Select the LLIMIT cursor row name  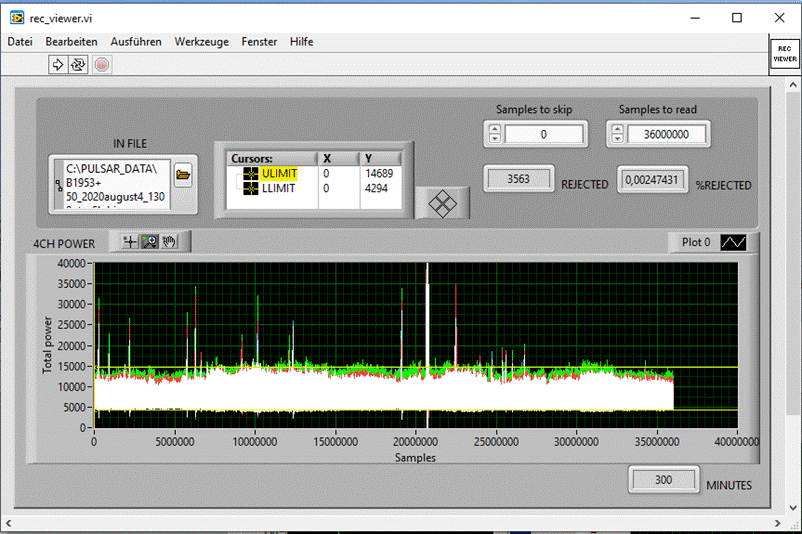(278, 189)
